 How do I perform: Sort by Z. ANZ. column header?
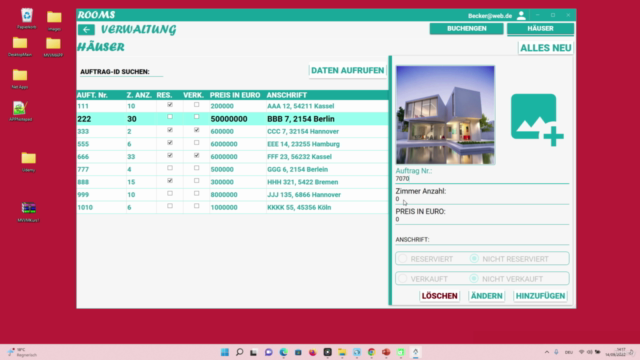pyautogui.click(x=139, y=95)
